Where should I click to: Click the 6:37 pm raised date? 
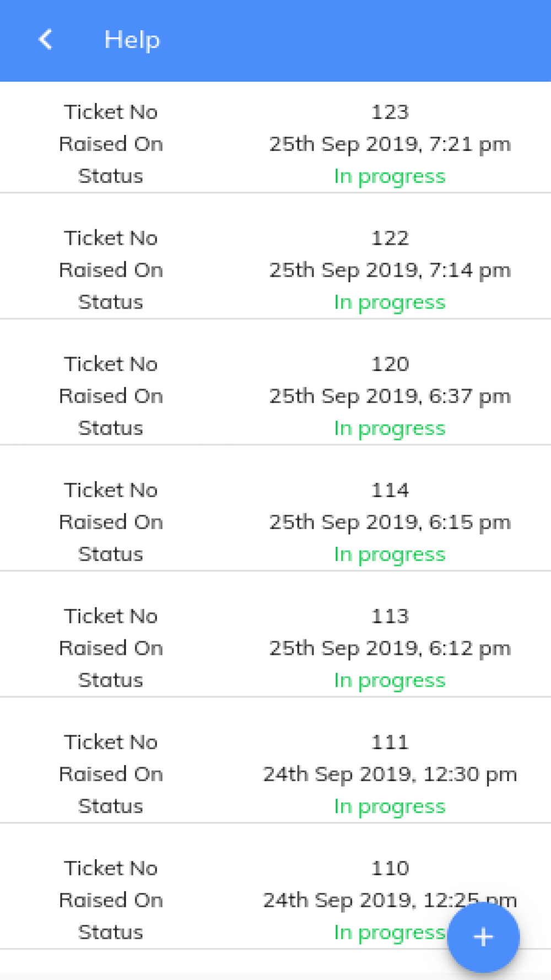tap(390, 396)
